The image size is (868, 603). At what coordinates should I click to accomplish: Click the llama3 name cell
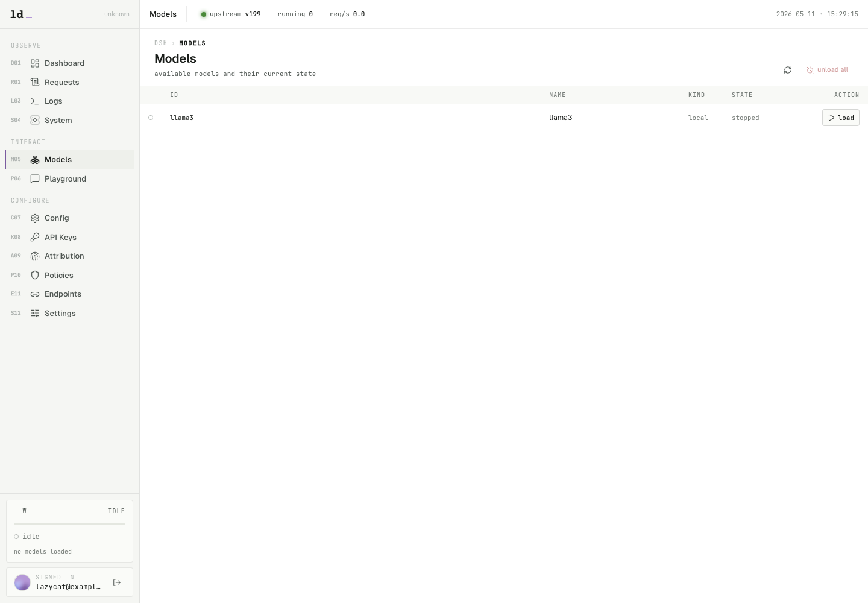point(561,118)
